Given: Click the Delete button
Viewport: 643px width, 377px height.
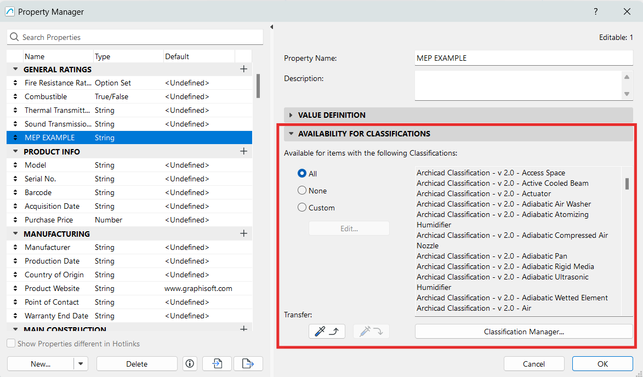Looking at the screenshot, I should tap(137, 363).
